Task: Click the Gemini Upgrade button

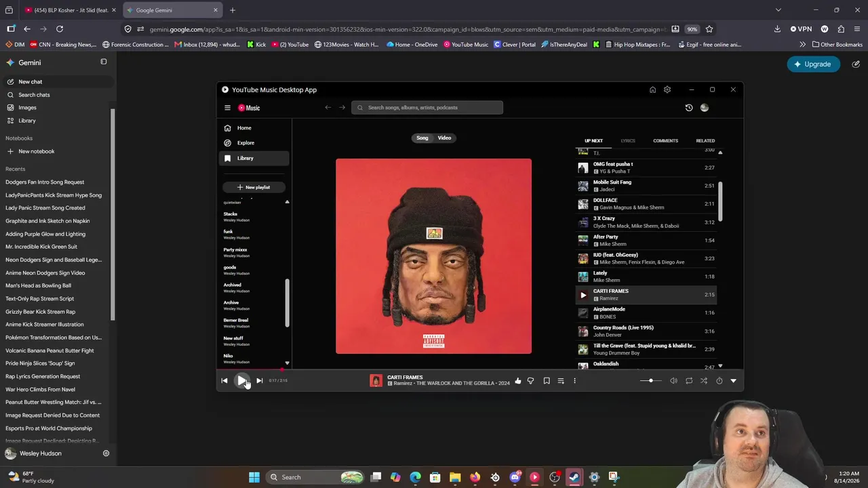Action: (813, 64)
